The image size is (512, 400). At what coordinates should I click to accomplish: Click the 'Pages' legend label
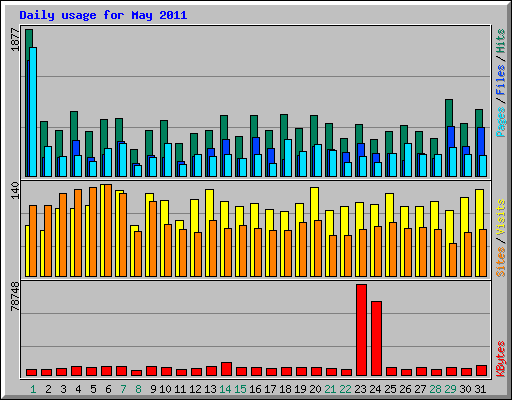501,122
